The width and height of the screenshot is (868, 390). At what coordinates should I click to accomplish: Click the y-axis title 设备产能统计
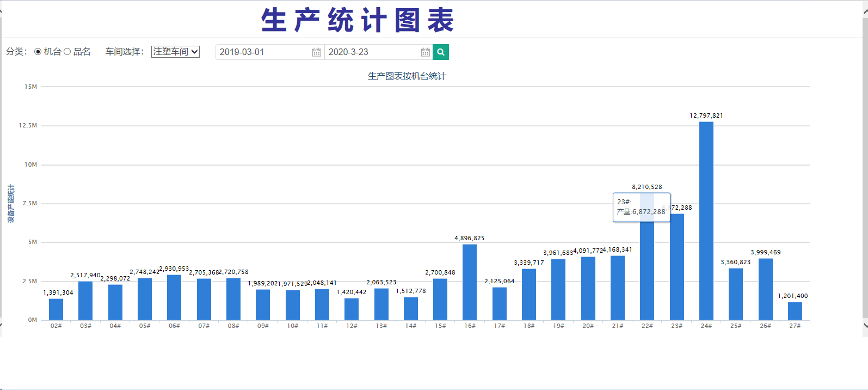click(x=11, y=204)
